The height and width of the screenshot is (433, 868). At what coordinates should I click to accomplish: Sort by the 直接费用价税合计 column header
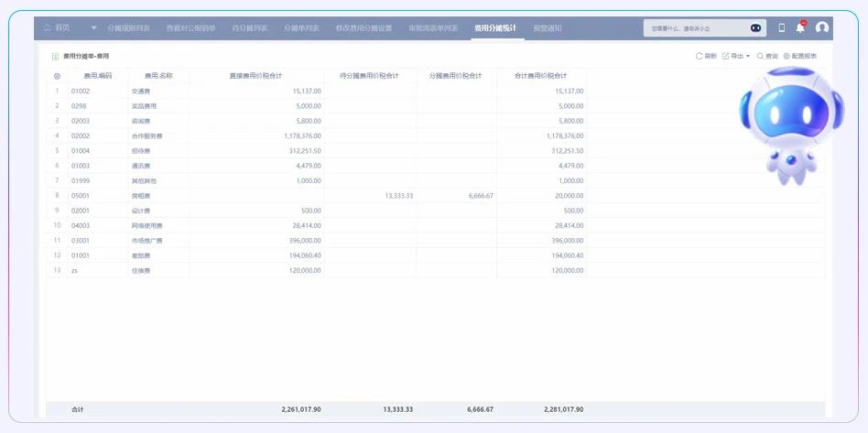(x=255, y=76)
